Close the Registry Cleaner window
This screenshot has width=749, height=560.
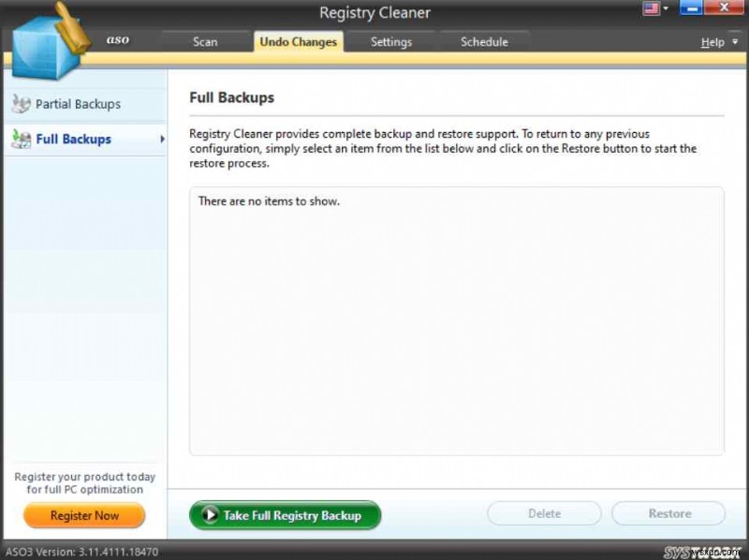click(724, 8)
